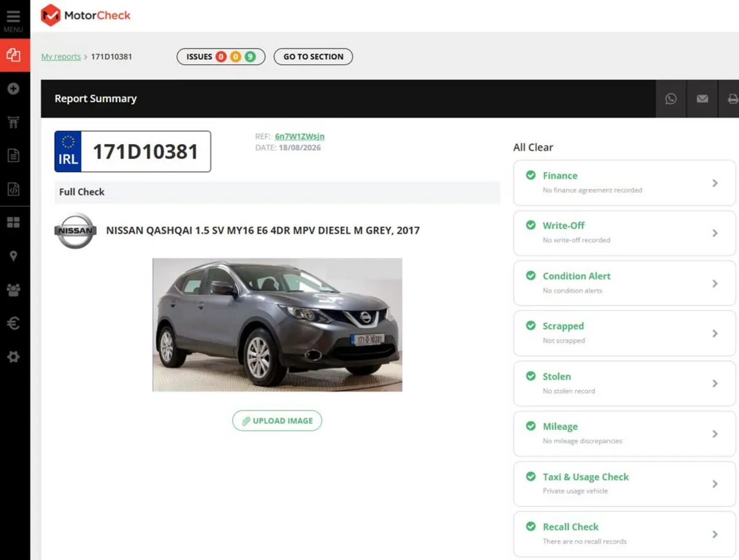This screenshot has height=560, width=739.
Task: Click the ISSUES summary button
Action: point(221,57)
